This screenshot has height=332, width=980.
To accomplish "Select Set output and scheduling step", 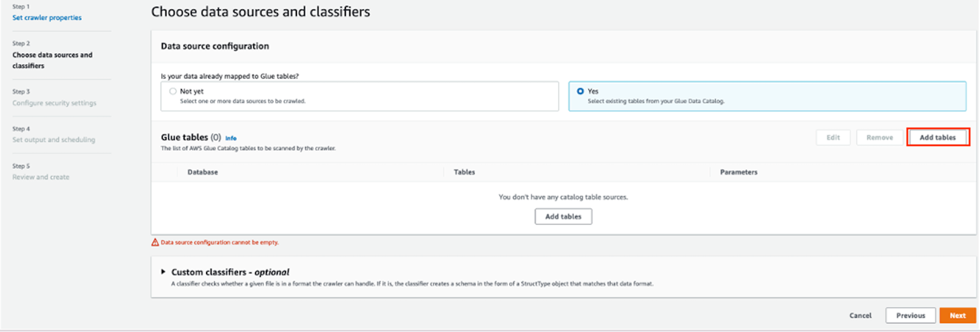I will tap(54, 140).
